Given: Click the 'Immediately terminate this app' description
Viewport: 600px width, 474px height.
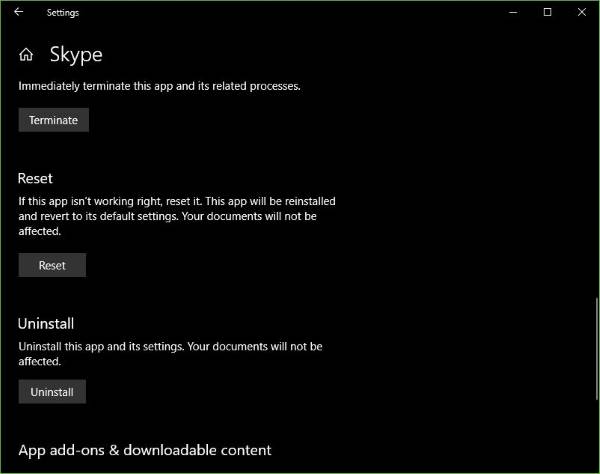Looking at the screenshot, I should (x=159, y=86).
